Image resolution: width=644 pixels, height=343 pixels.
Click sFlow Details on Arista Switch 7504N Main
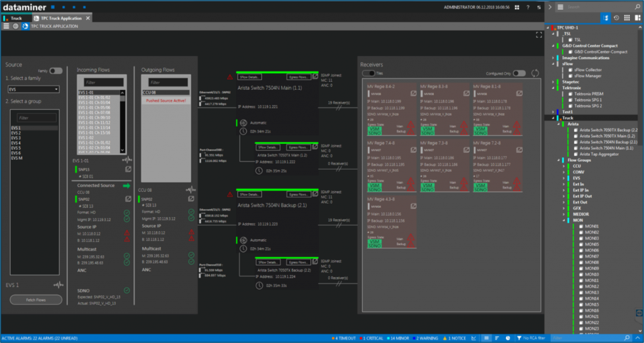(x=250, y=77)
